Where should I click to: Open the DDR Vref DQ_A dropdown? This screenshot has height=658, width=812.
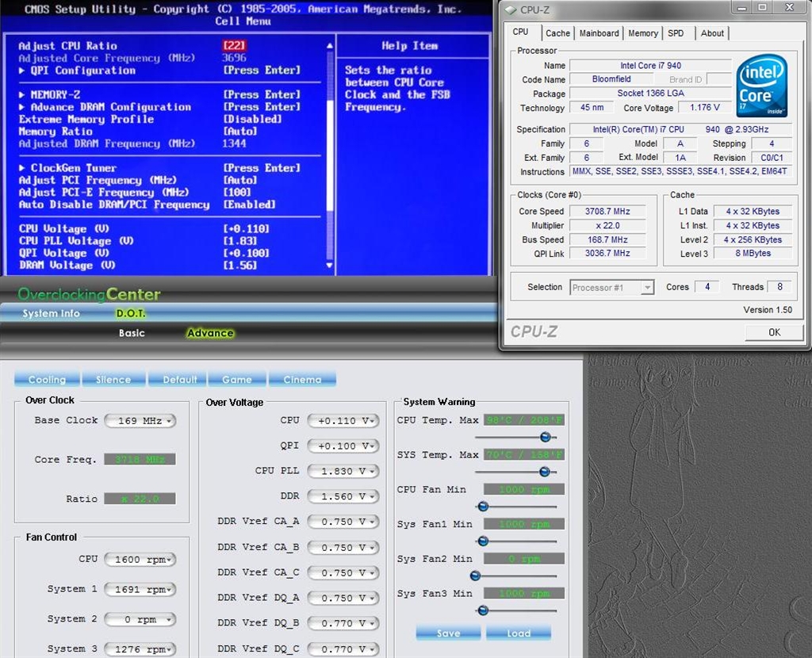tap(343, 598)
